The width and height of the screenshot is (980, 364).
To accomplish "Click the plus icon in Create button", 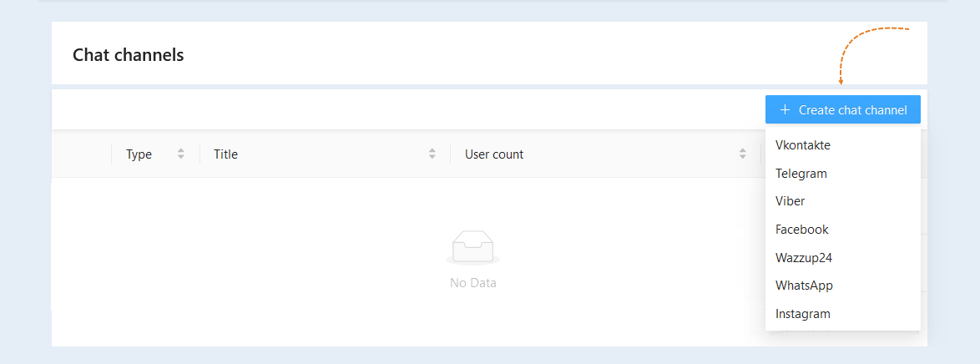I will (785, 110).
